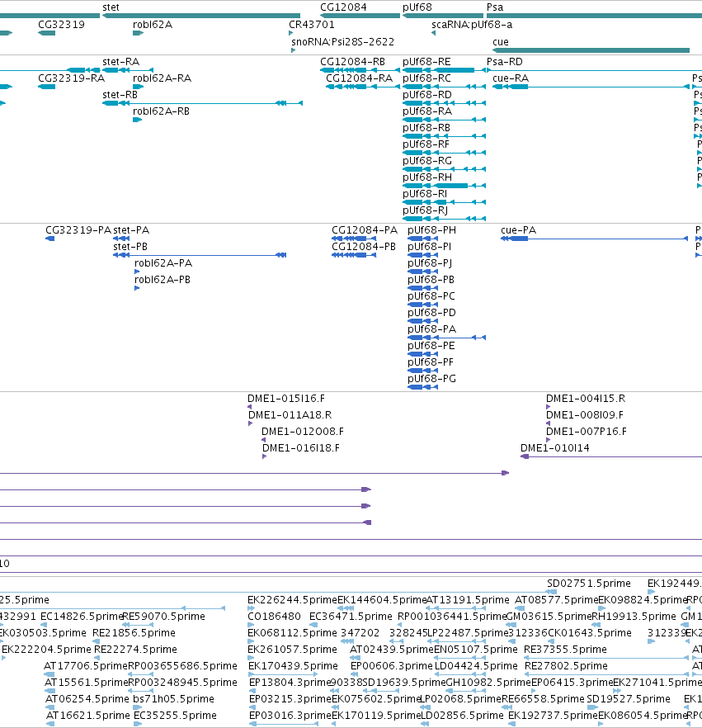The image size is (702, 728).
Task: Select transcript CG12084-RB label
Action: coord(352,61)
